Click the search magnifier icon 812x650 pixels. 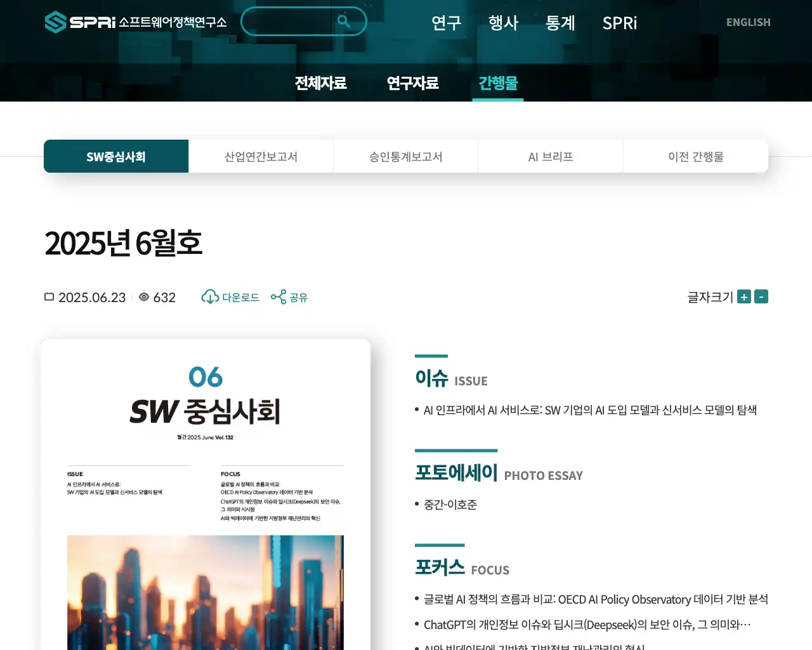(344, 22)
